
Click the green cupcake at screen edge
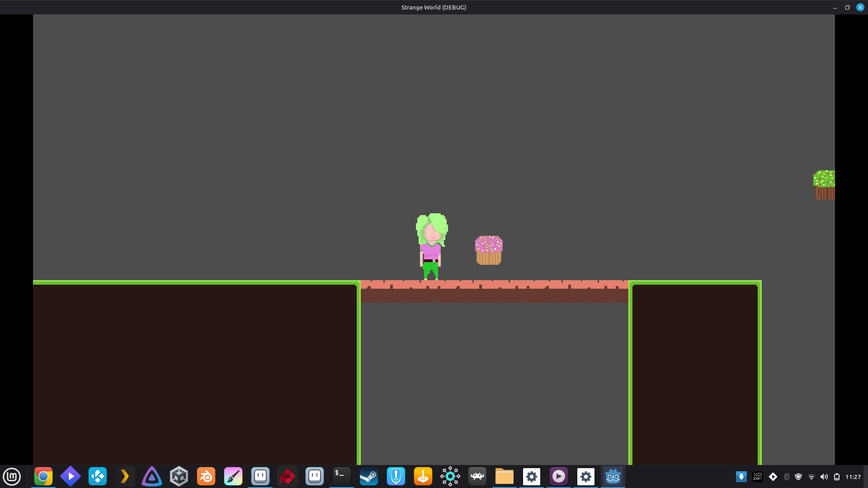824,185
